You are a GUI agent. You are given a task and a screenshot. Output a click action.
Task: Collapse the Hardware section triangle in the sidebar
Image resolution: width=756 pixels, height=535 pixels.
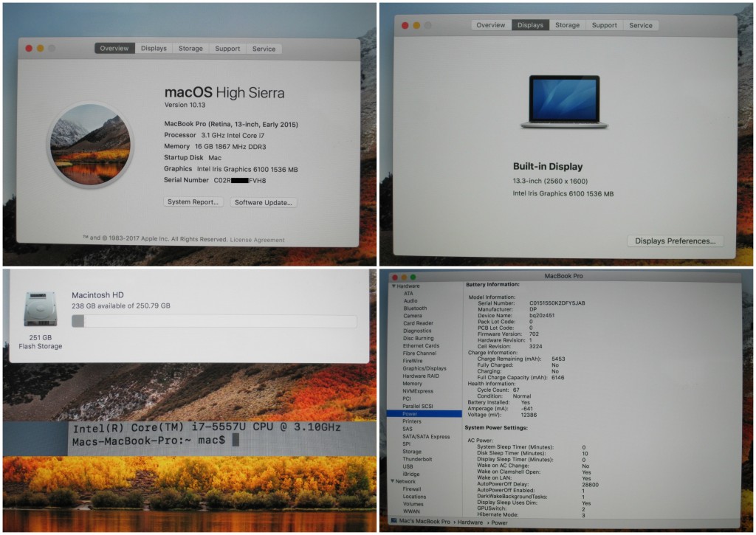click(x=394, y=286)
